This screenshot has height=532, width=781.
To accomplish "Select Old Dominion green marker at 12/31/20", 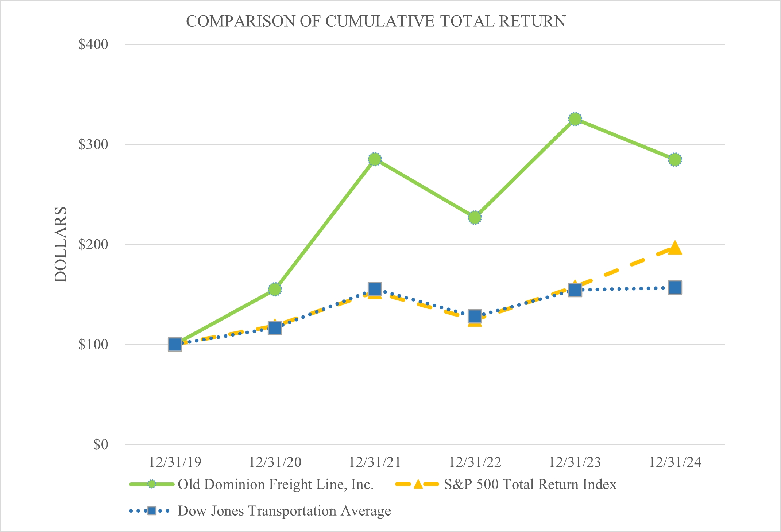I will pos(275,289).
